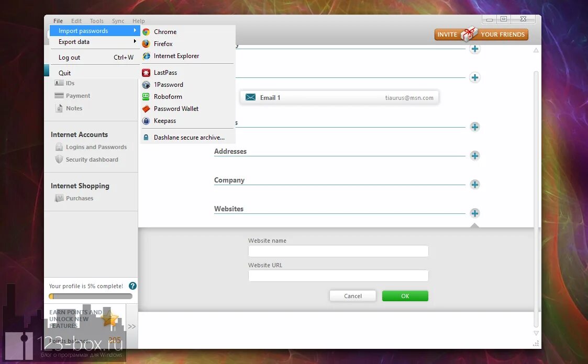Click the Firefox icon in import submenu

(x=146, y=44)
